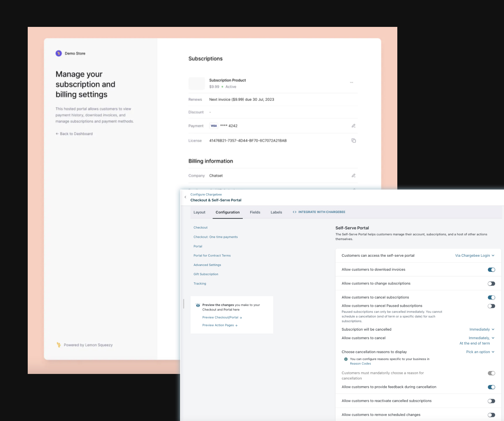504x421 pixels.
Task: Enable Allow customers to change subscriptions
Action: [491, 283]
